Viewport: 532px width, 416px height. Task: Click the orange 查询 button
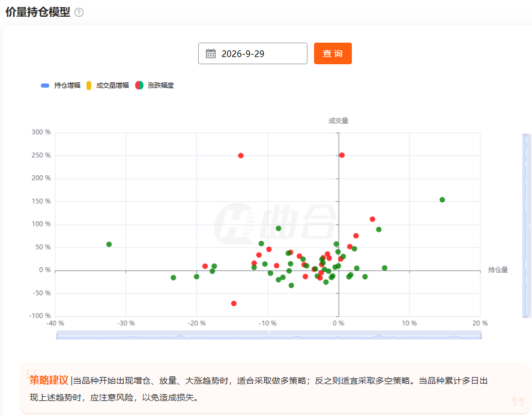pyautogui.click(x=333, y=53)
